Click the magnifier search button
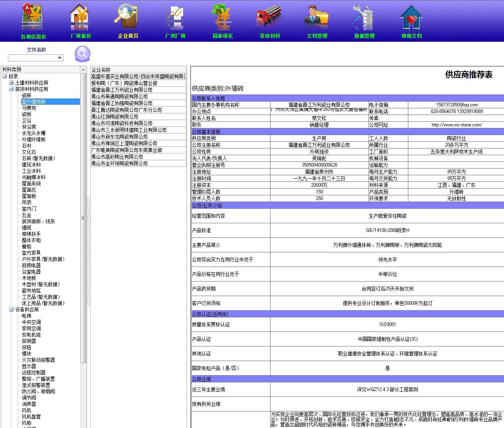This screenshot has width=504, height=428. pyautogui.click(x=83, y=54)
